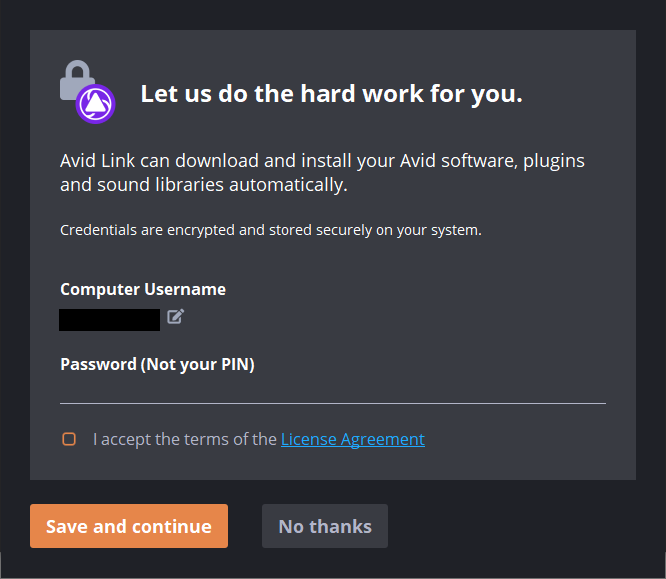The image size is (666, 579).
Task: Click the "and sound libraries automatically" line
Action: (x=204, y=185)
